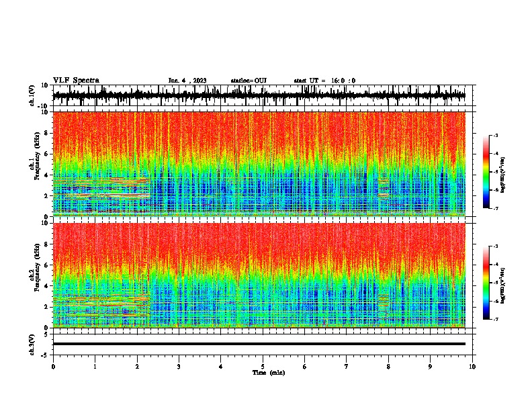Screen dimensions: 532x411
Task: Click the time axis tick label "8"
Action: point(388,367)
